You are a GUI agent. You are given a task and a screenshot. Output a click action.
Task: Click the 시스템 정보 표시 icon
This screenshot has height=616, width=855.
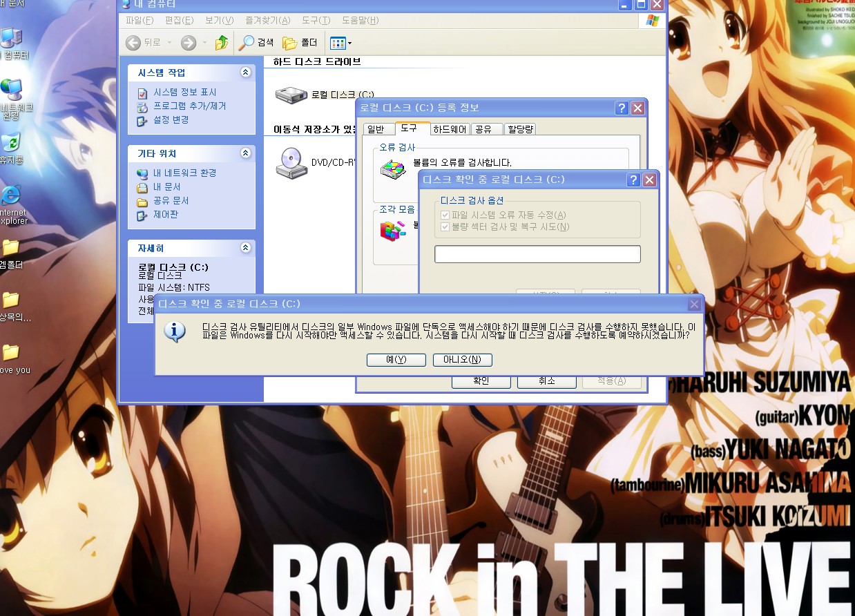[142, 93]
